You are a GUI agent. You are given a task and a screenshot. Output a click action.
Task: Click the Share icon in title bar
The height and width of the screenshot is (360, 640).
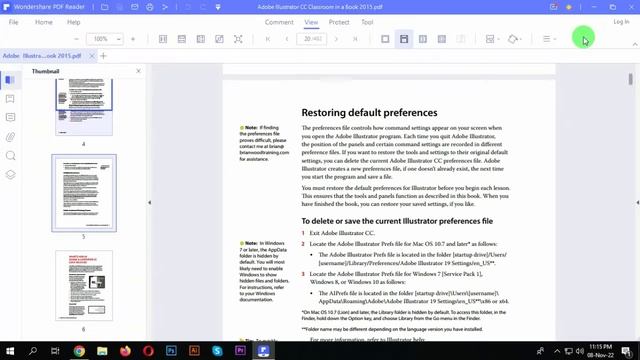click(x=165, y=7)
